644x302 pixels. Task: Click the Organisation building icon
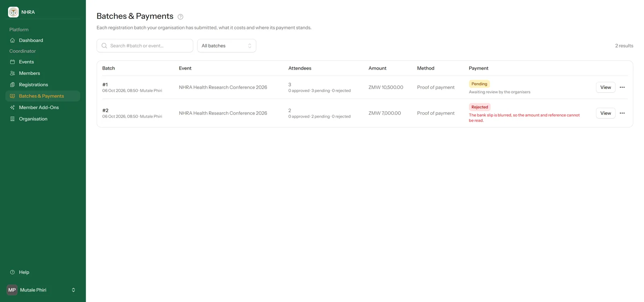click(12, 119)
